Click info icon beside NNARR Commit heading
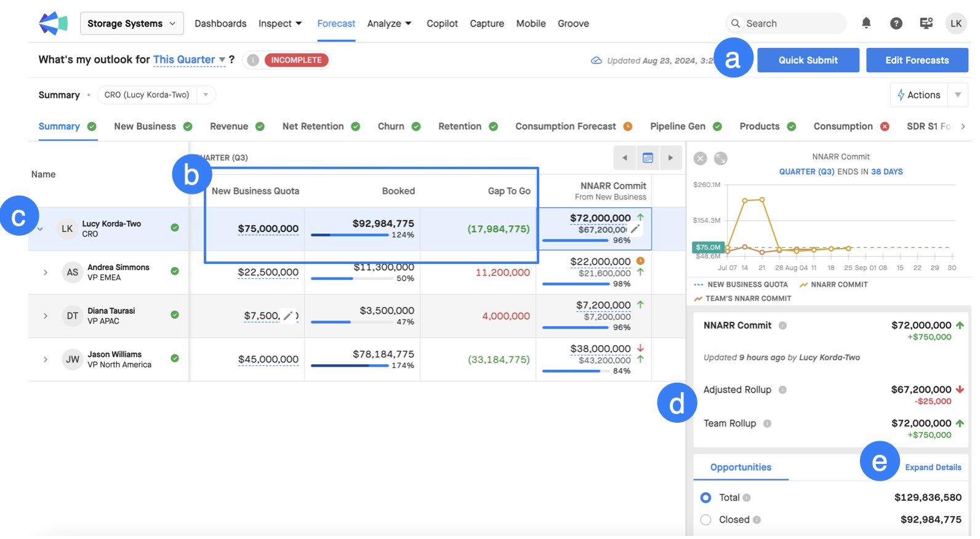980x539 pixels. [x=782, y=326]
